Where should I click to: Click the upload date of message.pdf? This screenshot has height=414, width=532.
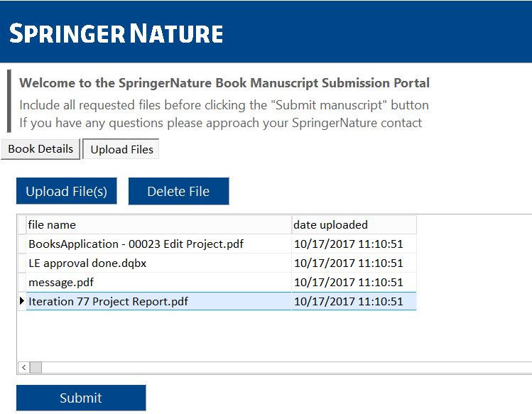coord(348,282)
